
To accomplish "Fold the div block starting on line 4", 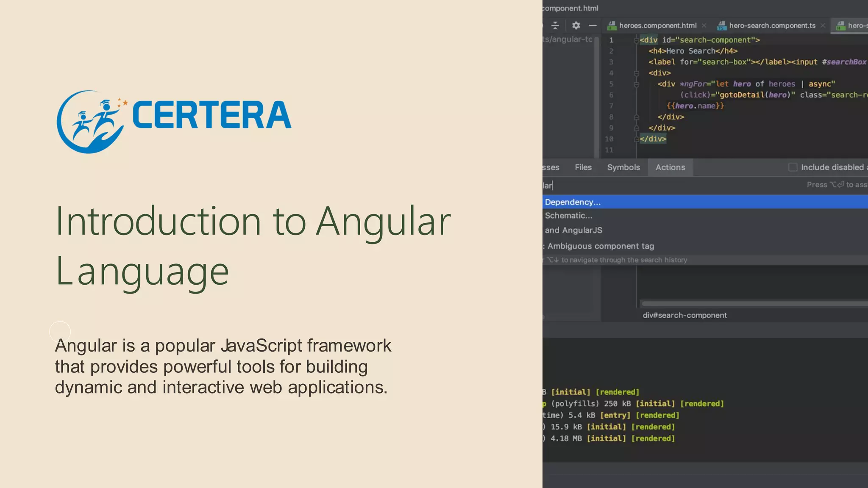I will pyautogui.click(x=636, y=73).
